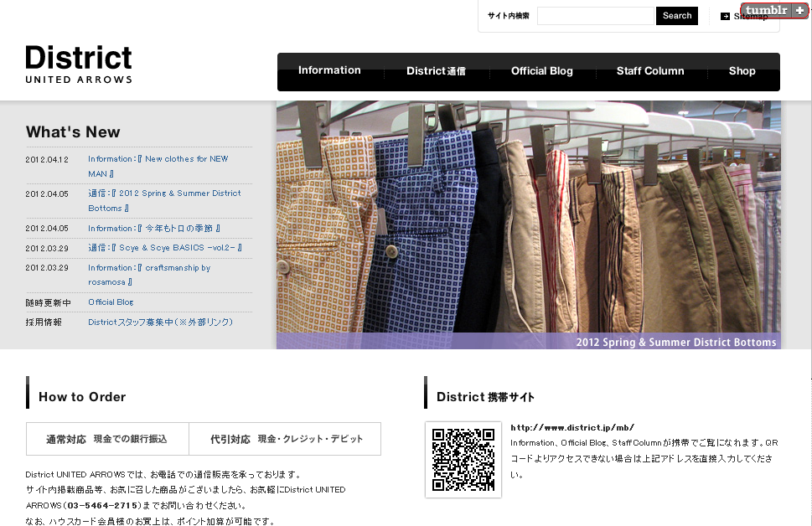Click the date 2012.04.12

pyautogui.click(x=47, y=159)
